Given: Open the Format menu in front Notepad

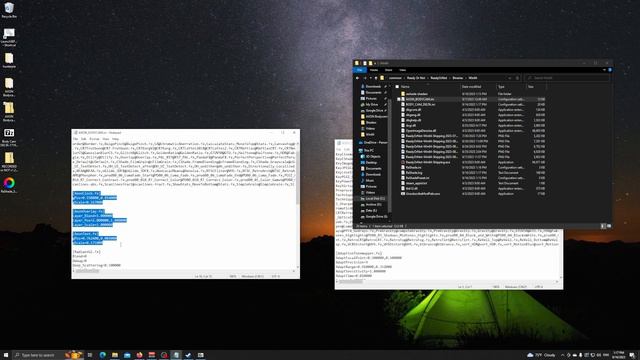Looking at the screenshot, I should coord(94,139).
